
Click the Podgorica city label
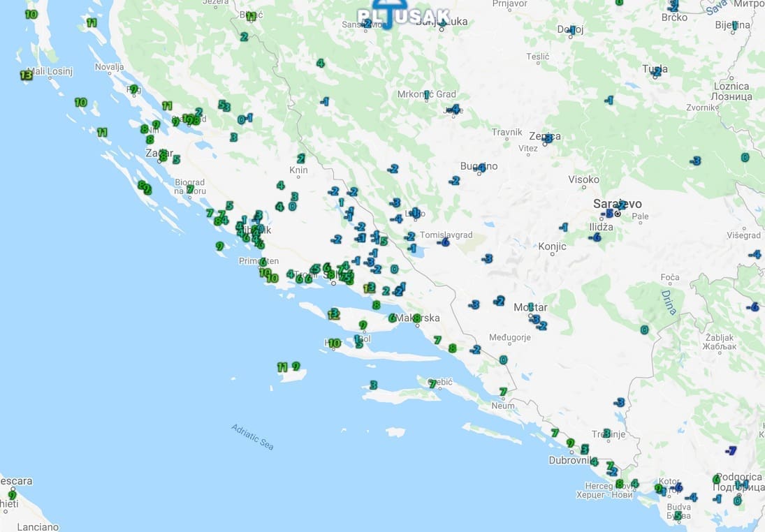[x=738, y=476]
